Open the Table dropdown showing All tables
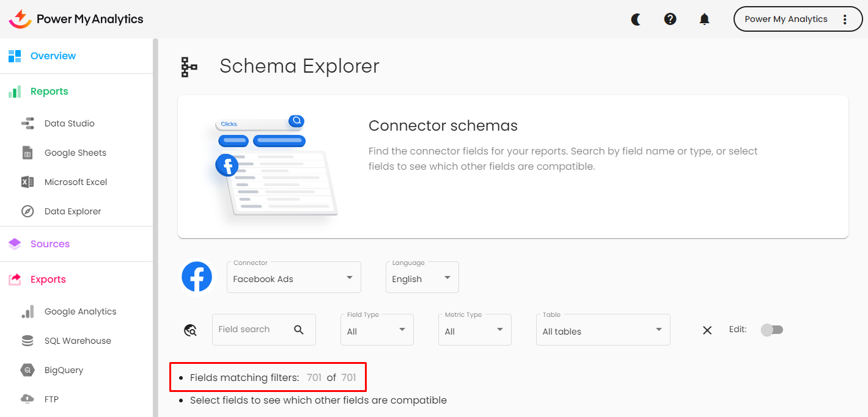This screenshot has height=417, width=868. (603, 330)
